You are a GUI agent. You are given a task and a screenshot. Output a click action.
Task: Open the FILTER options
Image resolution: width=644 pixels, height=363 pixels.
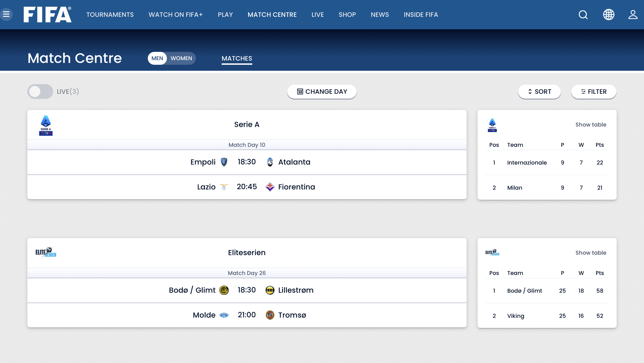(x=594, y=92)
